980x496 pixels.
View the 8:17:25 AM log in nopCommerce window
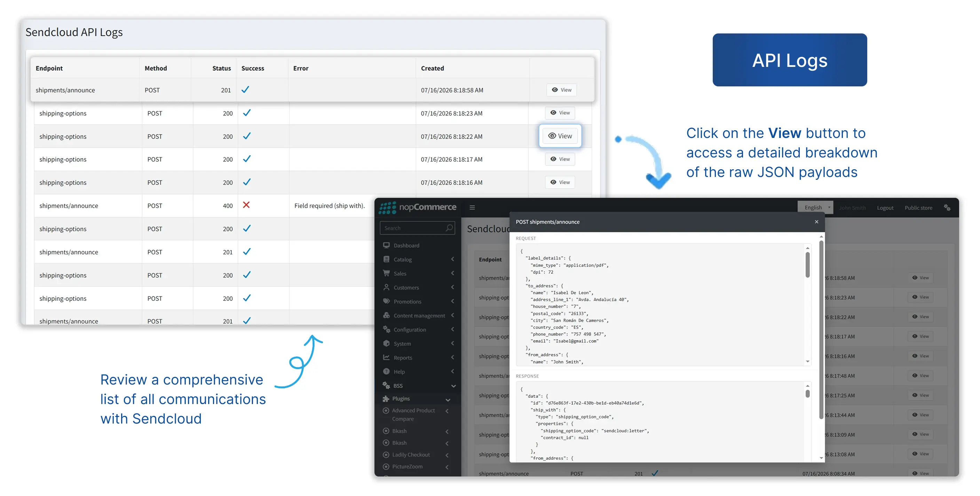coord(920,395)
